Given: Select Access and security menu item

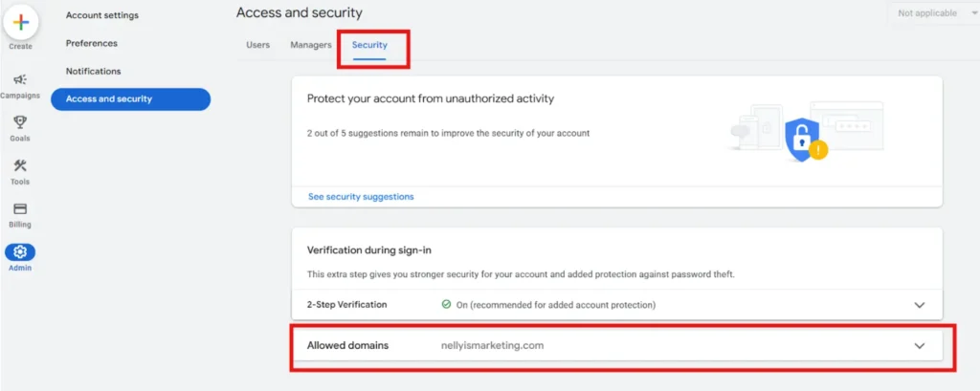Looking at the screenshot, I should click(x=130, y=98).
